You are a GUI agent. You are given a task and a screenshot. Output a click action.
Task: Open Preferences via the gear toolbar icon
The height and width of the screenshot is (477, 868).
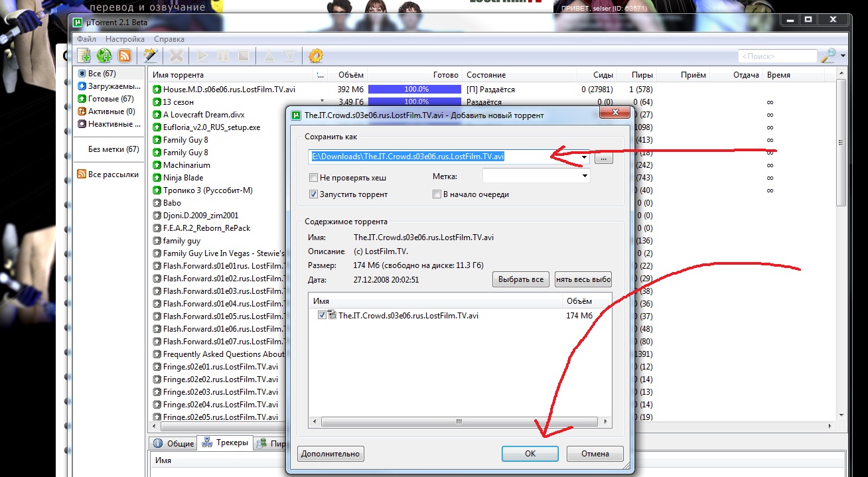[316, 56]
